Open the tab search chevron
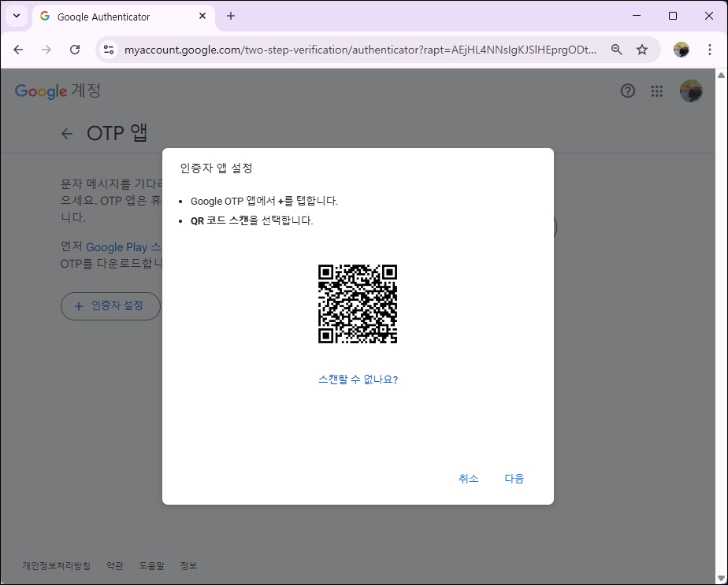 (x=16, y=16)
